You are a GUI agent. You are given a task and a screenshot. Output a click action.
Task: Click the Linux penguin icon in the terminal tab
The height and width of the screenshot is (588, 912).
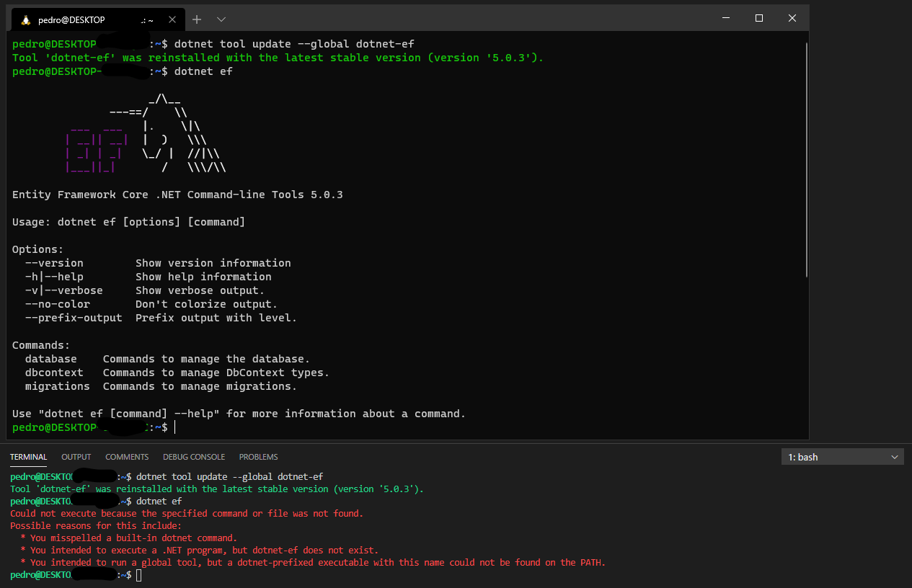point(25,19)
